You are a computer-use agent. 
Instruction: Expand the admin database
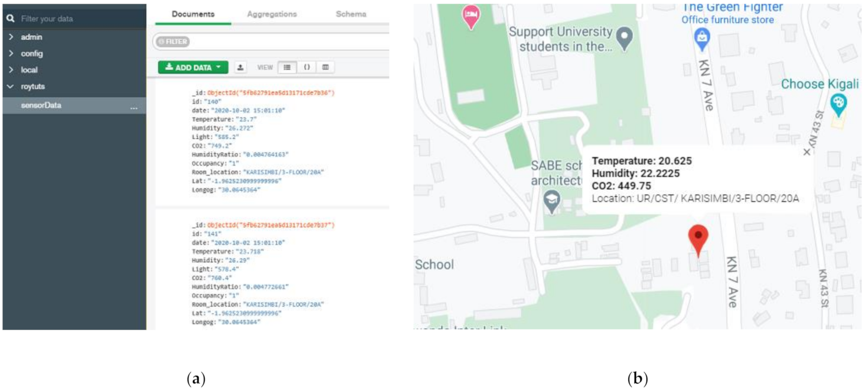(11, 37)
